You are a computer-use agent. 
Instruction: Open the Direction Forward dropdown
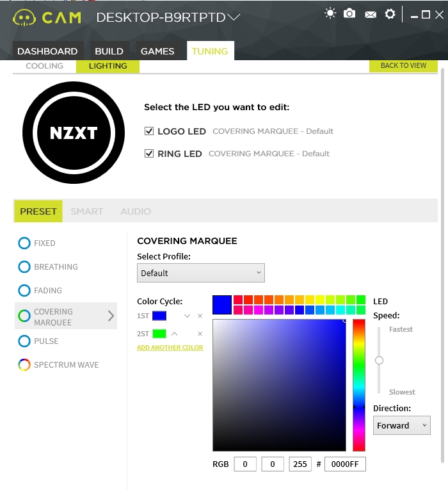coord(402,425)
